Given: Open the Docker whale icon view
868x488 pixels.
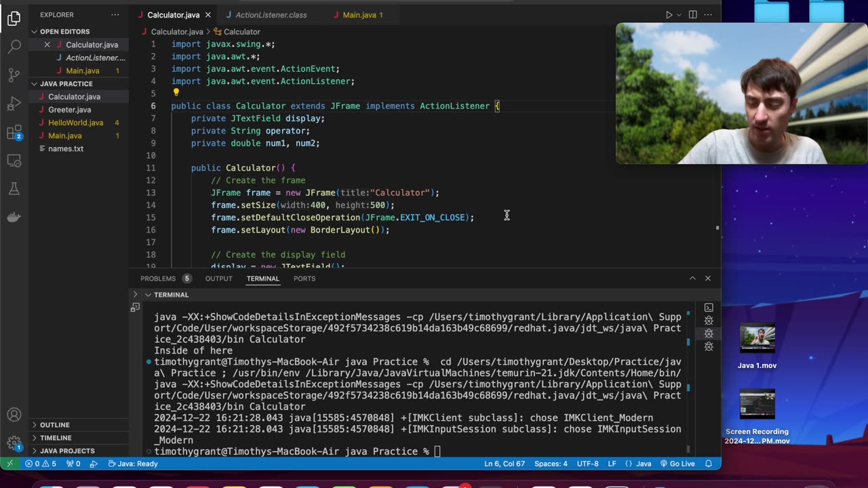Looking at the screenshot, I should pos(14,218).
